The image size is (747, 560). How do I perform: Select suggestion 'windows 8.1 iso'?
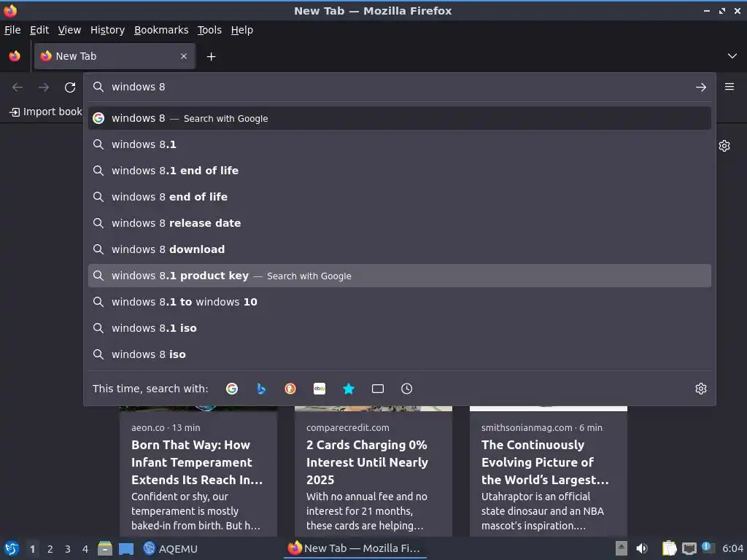click(400, 328)
